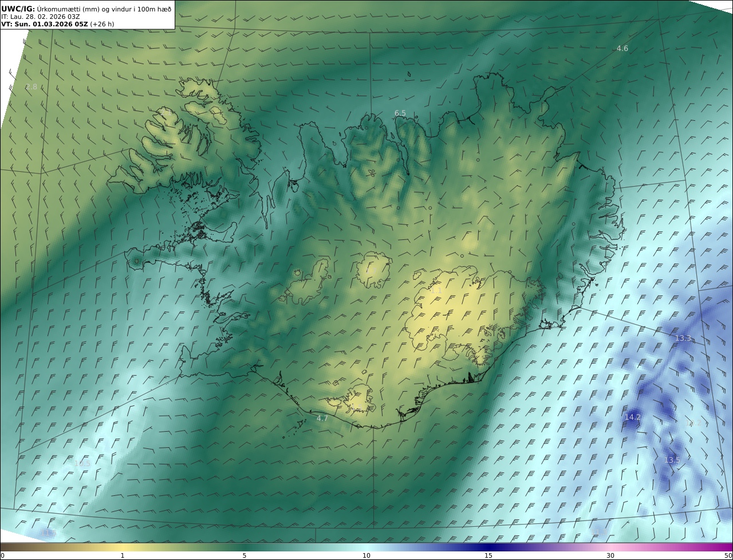Click the 4.6 value label
Image resolution: width=733 pixels, height=560 pixels.
pyautogui.click(x=622, y=49)
